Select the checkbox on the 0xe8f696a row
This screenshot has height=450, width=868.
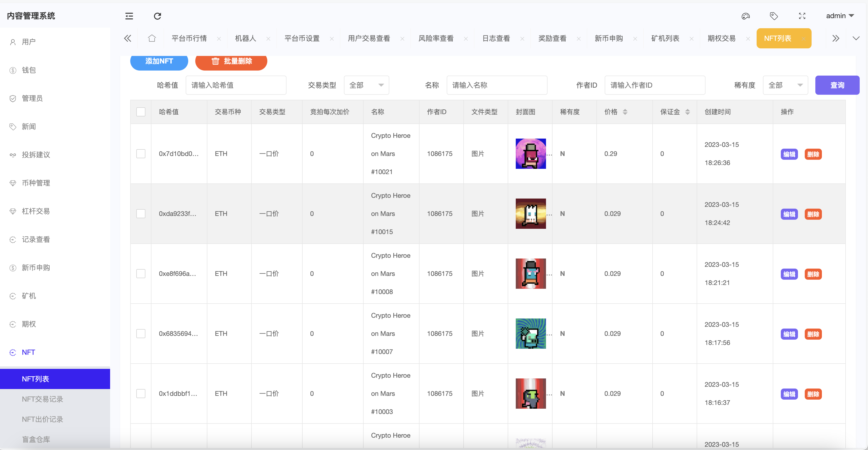click(141, 273)
